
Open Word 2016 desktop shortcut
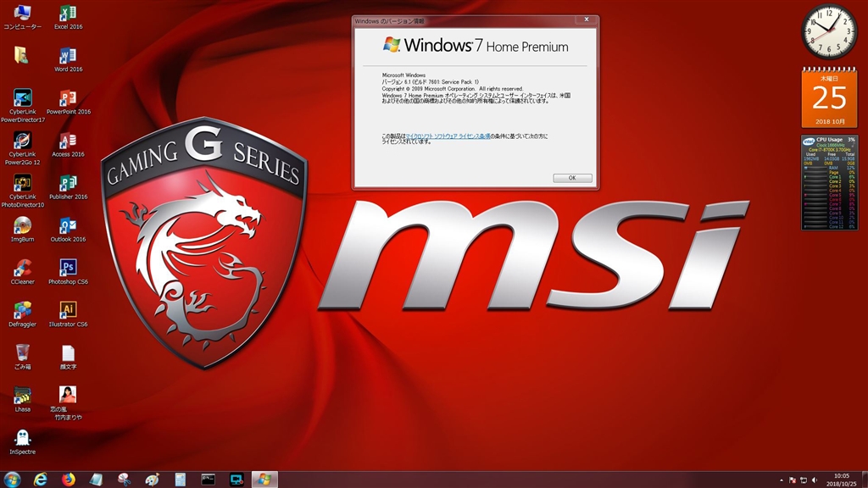click(x=68, y=59)
